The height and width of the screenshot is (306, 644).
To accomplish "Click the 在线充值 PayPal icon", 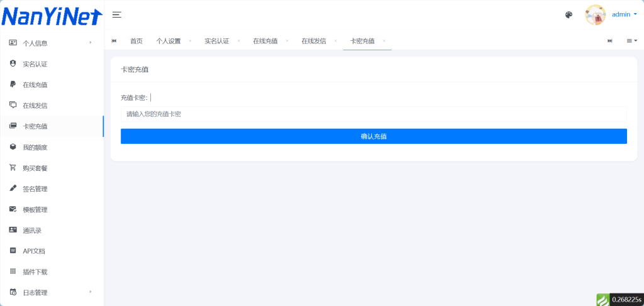I will click(13, 84).
